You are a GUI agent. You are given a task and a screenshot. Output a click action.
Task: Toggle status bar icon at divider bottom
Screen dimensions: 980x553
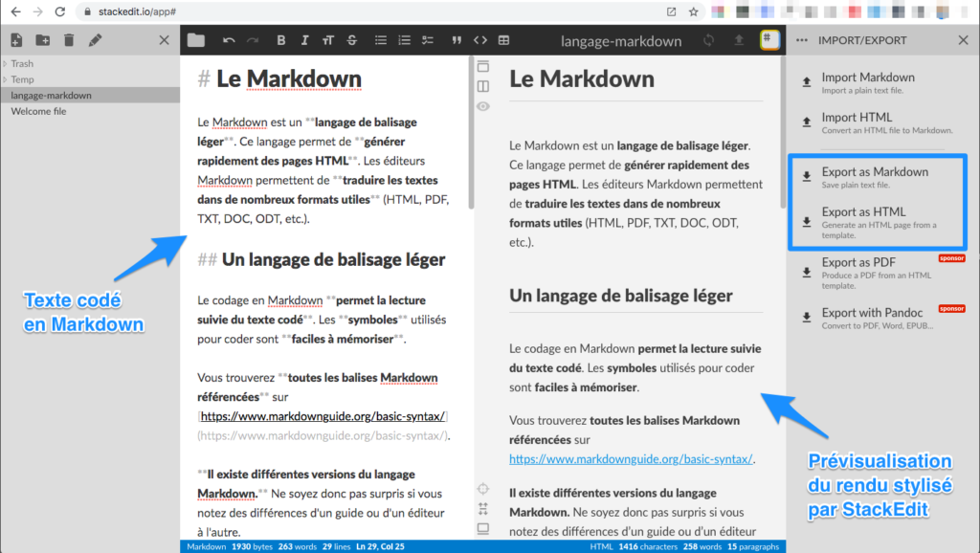(483, 529)
